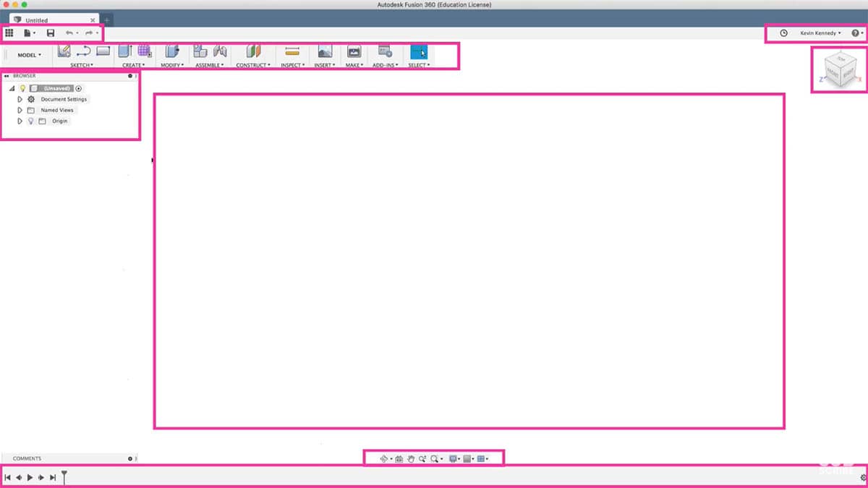The height and width of the screenshot is (488, 868).
Task: Open the Viewports dropdown
Action: (x=482, y=458)
